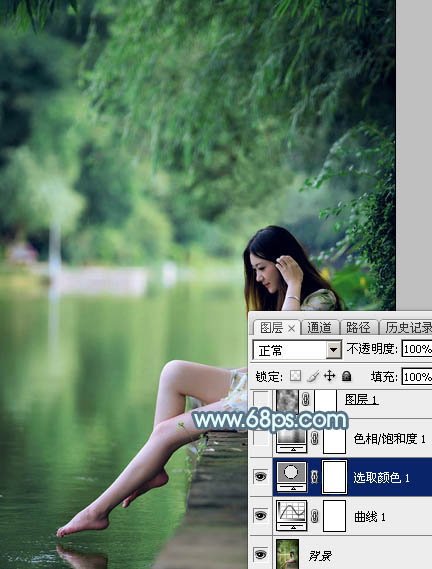Toggle lock position move icon
This screenshot has height=569, width=432.
[x=329, y=376]
